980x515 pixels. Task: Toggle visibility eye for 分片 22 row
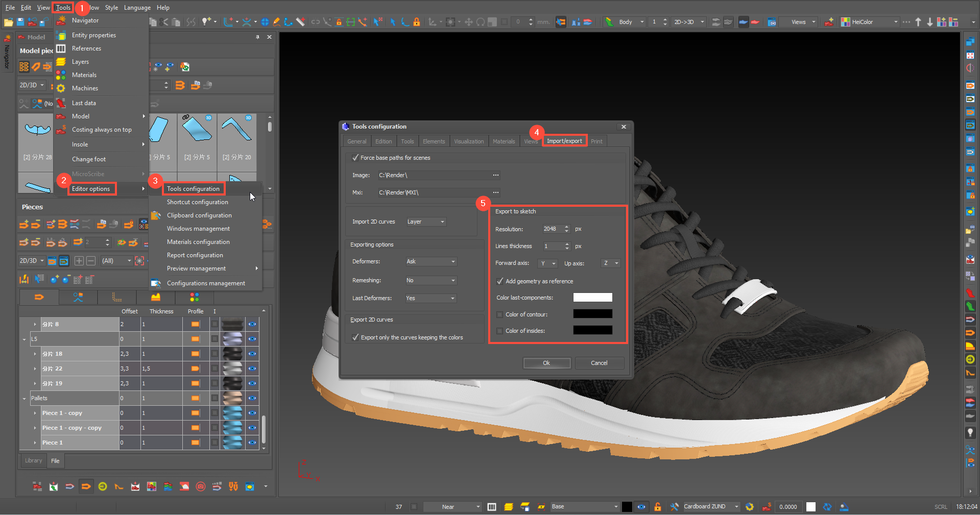click(252, 369)
